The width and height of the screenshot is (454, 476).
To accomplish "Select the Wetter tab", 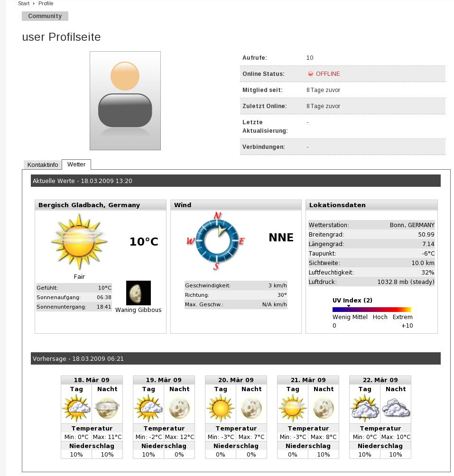I will (76, 164).
